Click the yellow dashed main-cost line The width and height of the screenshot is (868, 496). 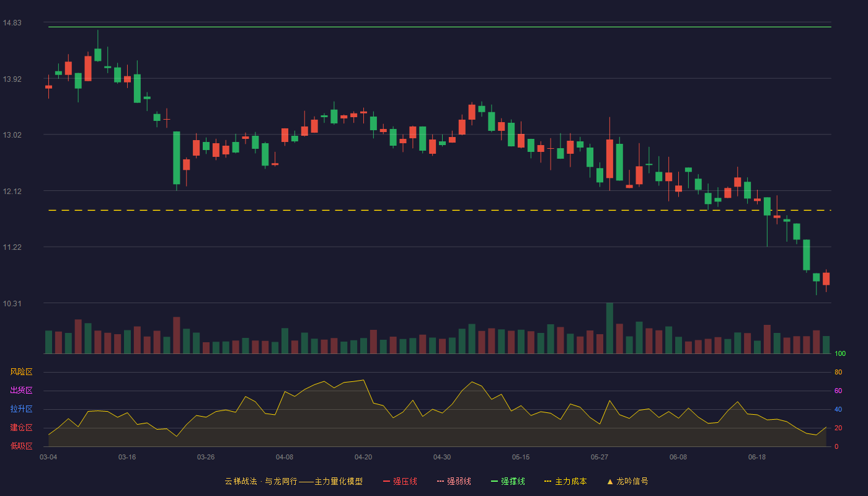[440, 210]
